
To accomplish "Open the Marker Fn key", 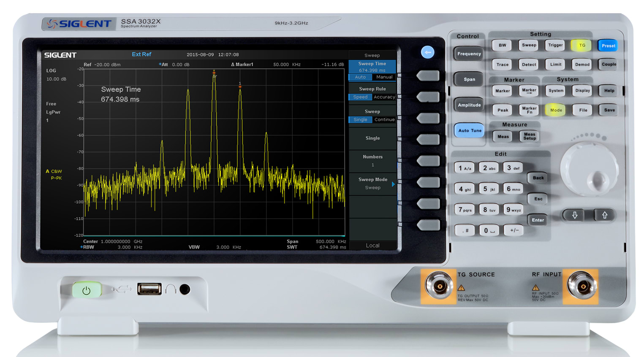I will [529, 110].
